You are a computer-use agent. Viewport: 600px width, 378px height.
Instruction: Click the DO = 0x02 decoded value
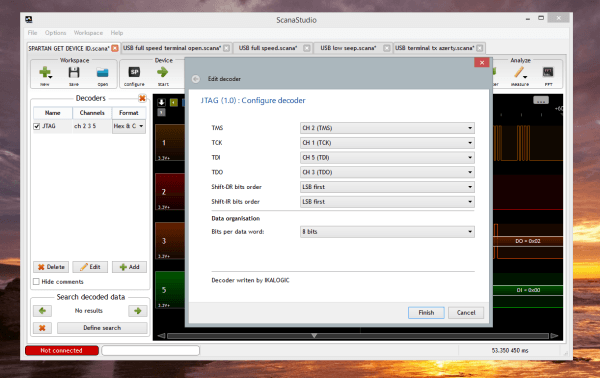tap(528, 241)
